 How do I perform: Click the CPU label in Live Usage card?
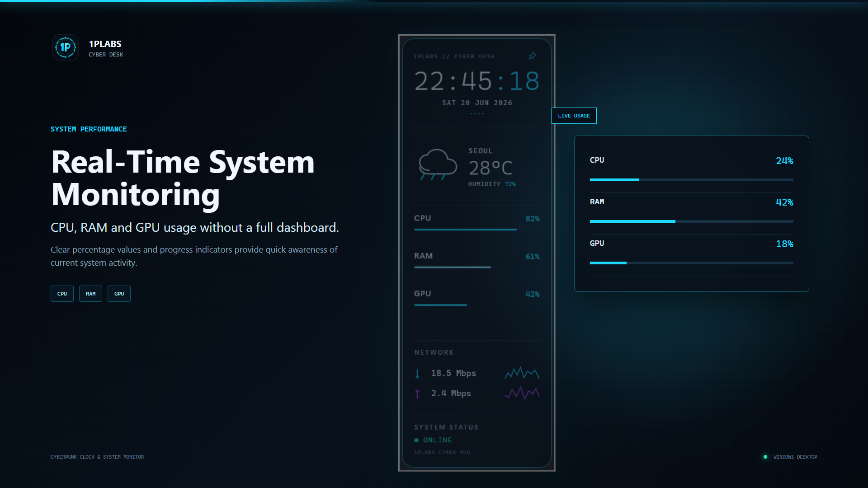(x=597, y=160)
